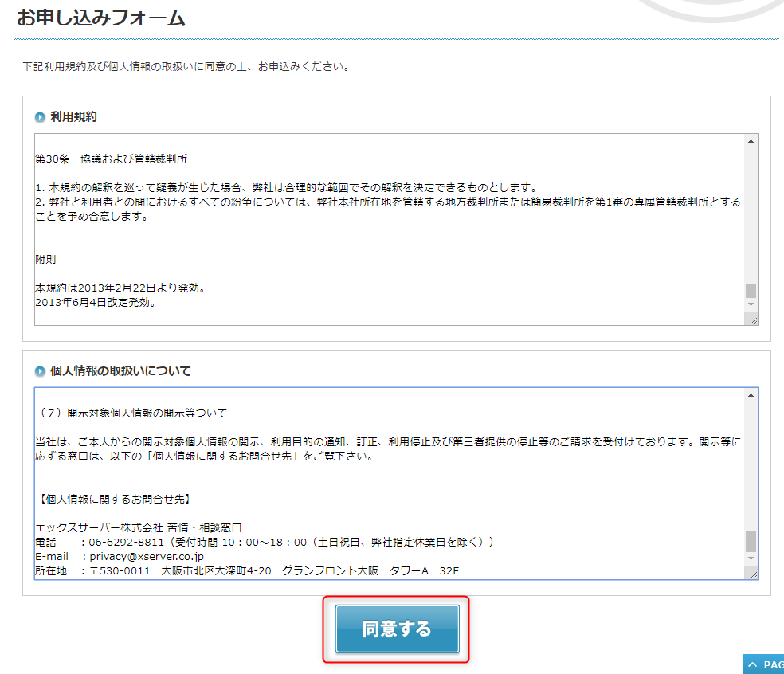Click down arrow of the 個人情報 scrollbar
Screen dimensions: 784x674
coord(751,558)
